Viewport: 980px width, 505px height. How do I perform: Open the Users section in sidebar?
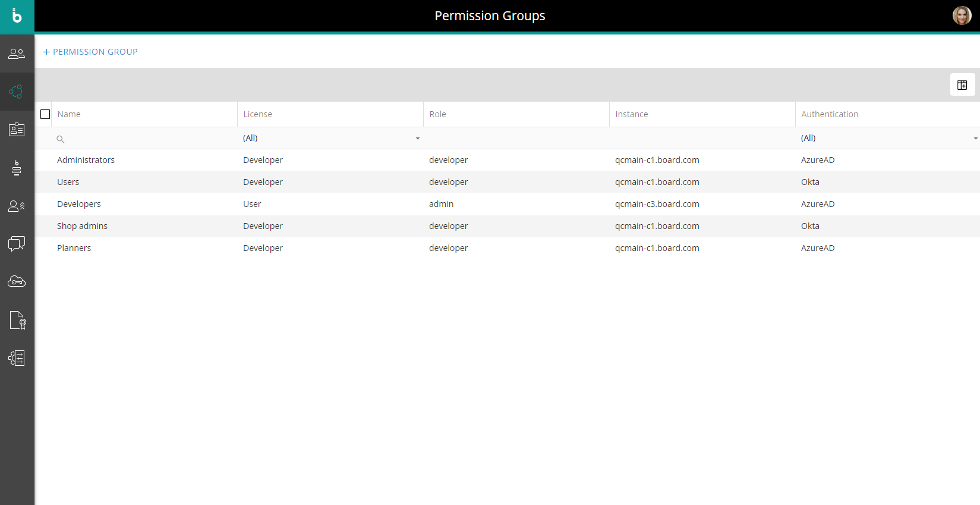pyautogui.click(x=17, y=54)
